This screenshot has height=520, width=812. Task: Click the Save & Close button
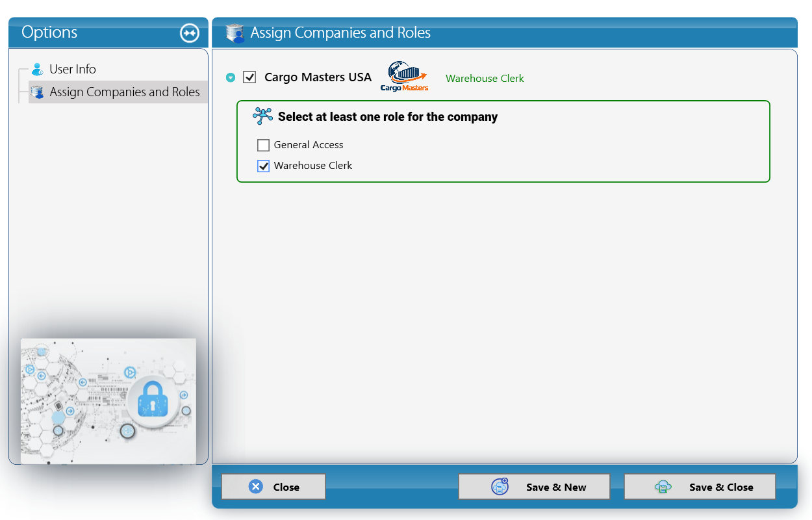pos(700,487)
